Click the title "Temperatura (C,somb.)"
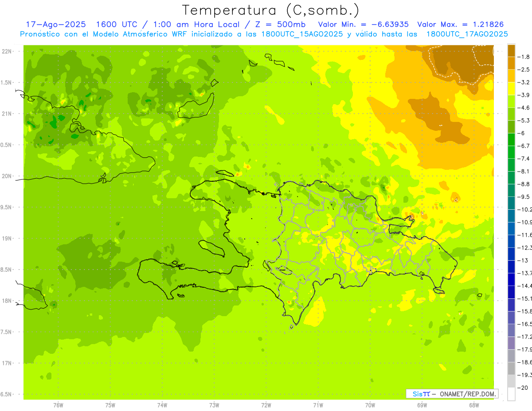Screen dimensions: 532x411 270,10
